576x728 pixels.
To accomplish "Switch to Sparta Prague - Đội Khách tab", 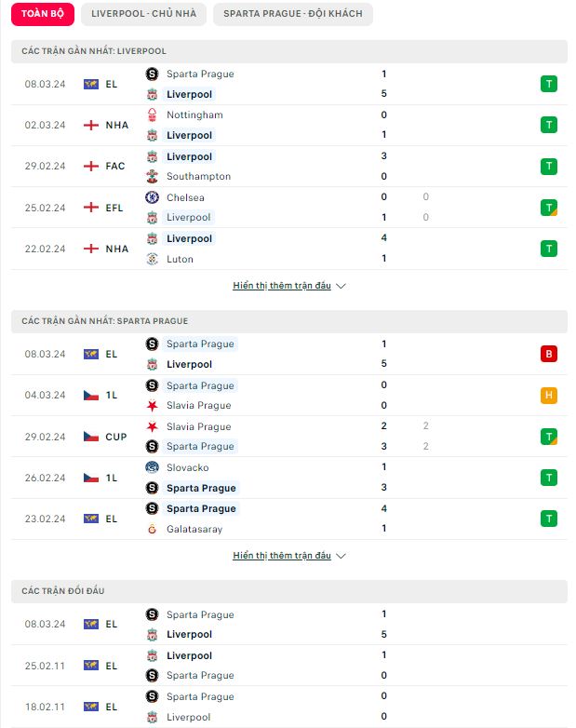I will (x=293, y=14).
